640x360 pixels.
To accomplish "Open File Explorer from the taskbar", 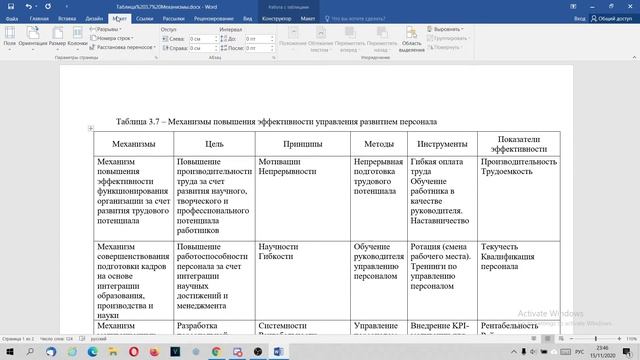I will [x=113, y=351].
